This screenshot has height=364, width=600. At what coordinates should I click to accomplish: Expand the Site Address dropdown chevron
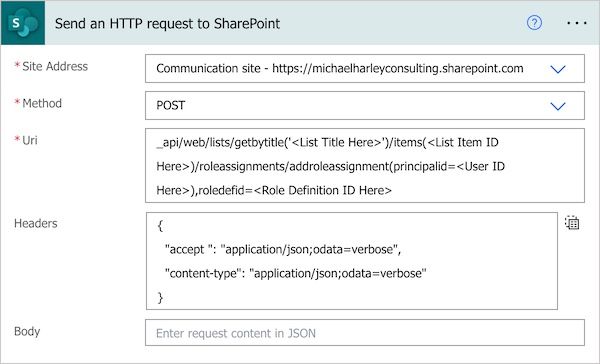pos(558,69)
